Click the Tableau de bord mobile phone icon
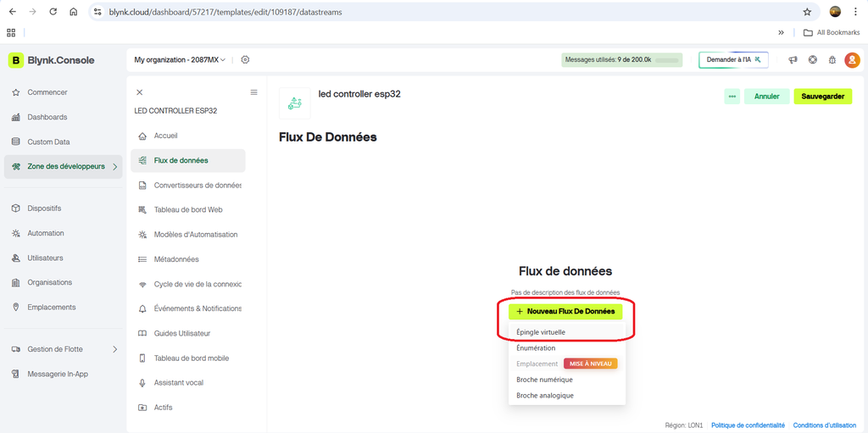This screenshot has height=433, width=868. pyautogui.click(x=142, y=358)
